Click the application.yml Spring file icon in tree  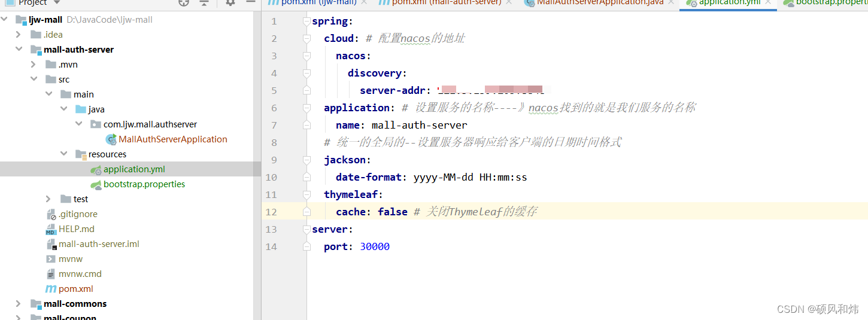(x=96, y=169)
